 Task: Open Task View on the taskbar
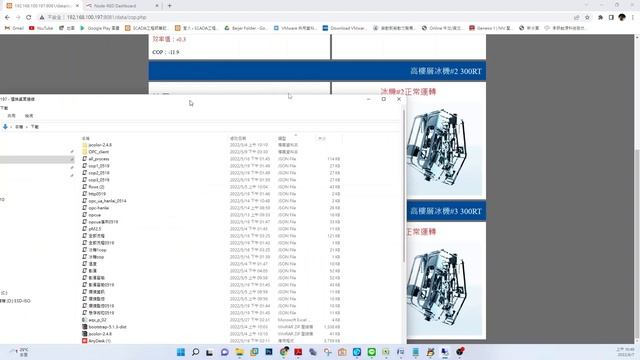click(210, 352)
